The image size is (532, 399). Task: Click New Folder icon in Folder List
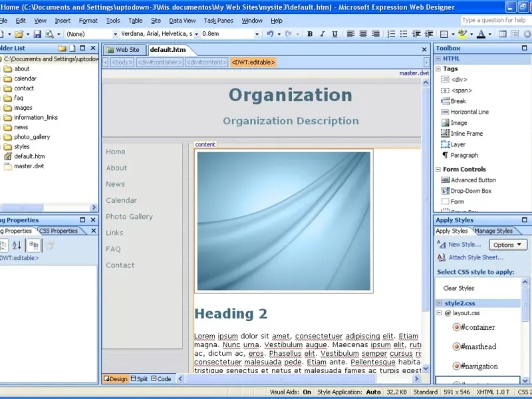tap(62, 48)
